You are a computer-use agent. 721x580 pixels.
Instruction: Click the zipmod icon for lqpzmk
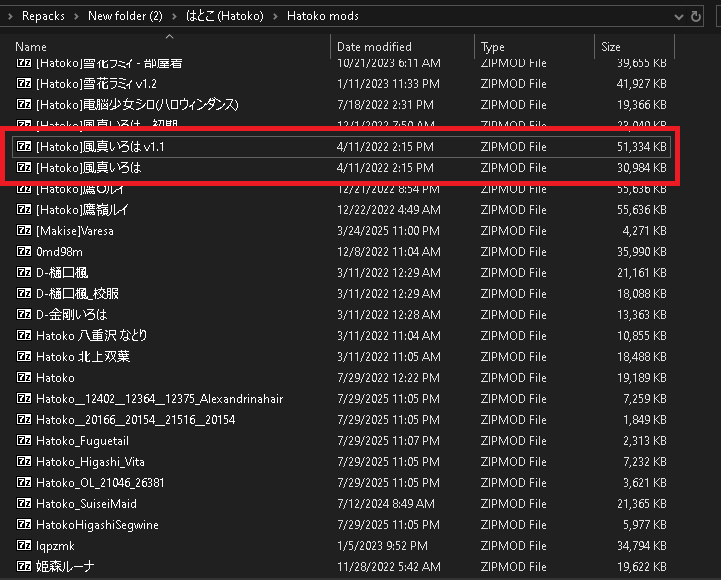click(24, 546)
